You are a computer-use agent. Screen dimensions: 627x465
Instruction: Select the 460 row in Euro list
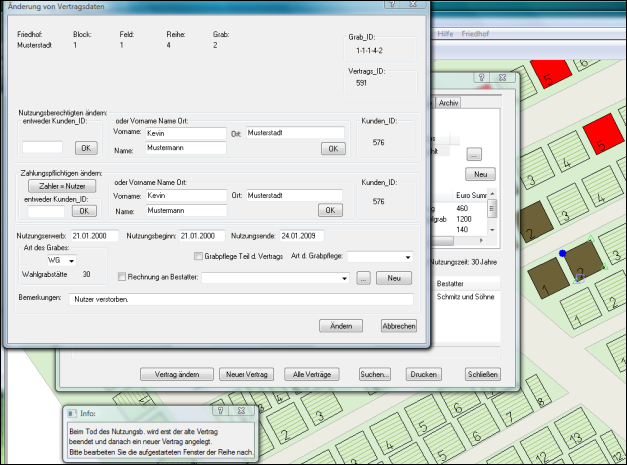pos(462,208)
